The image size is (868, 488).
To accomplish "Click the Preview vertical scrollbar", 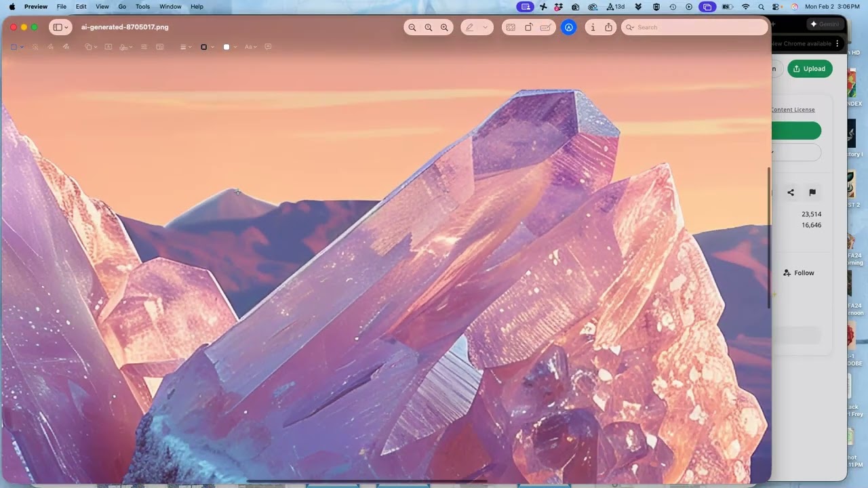I will click(768, 237).
